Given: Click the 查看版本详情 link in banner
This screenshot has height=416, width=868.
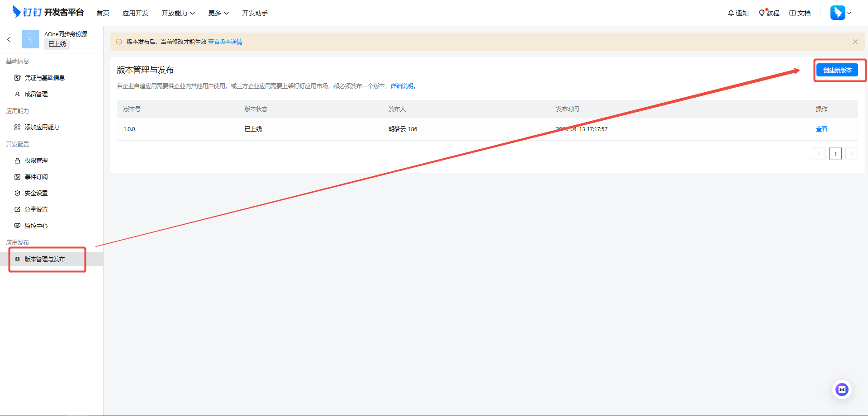Looking at the screenshot, I should (x=225, y=42).
